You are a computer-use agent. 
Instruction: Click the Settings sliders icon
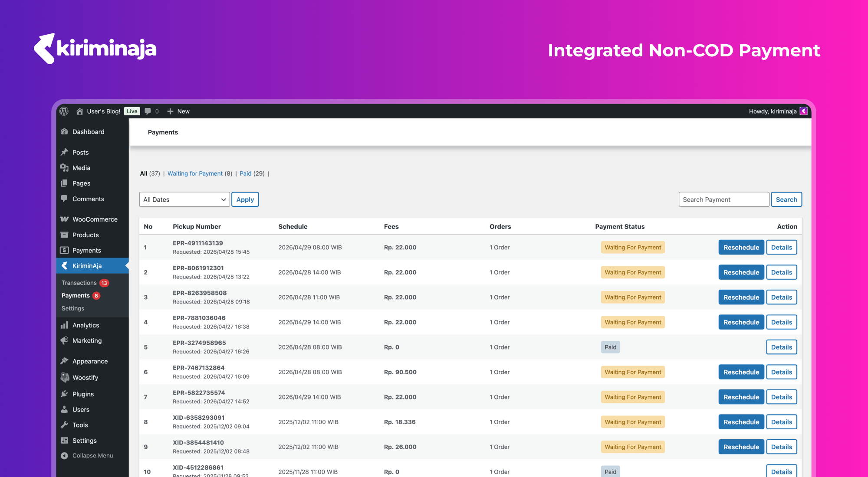pyautogui.click(x=65, y=441)
